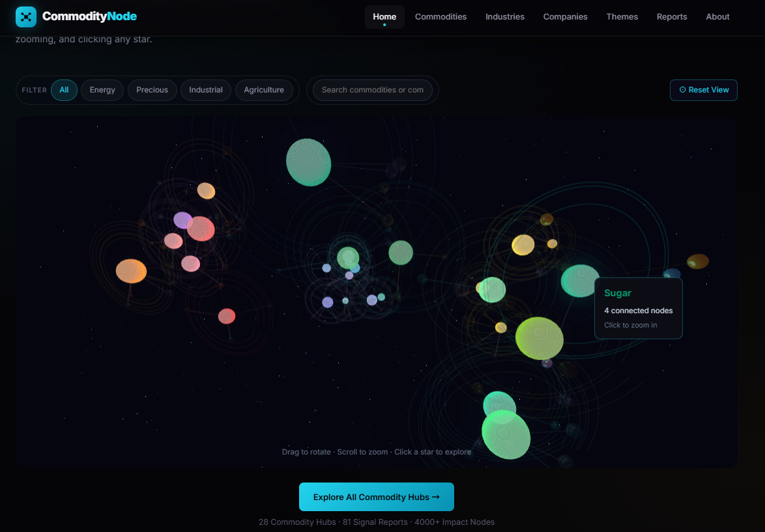Viewport: 765px width, 532px height.
Task: Click the big yellow-green commodity sphere
Action: [540, 339]
